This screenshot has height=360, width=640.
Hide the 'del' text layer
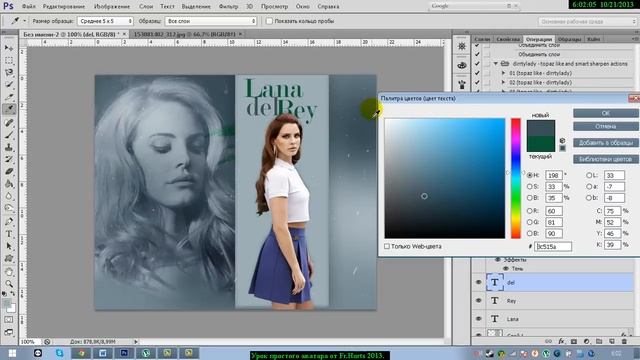[478, 282]
